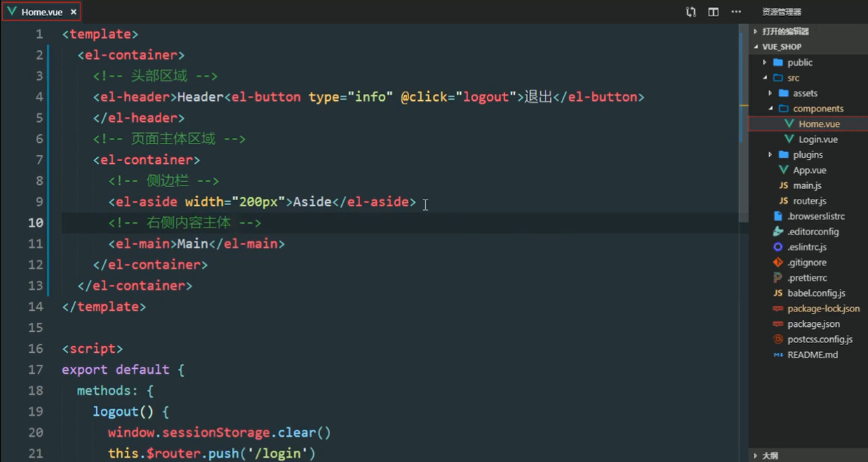Open babel.config.js from the explorer

pos(816,293)
